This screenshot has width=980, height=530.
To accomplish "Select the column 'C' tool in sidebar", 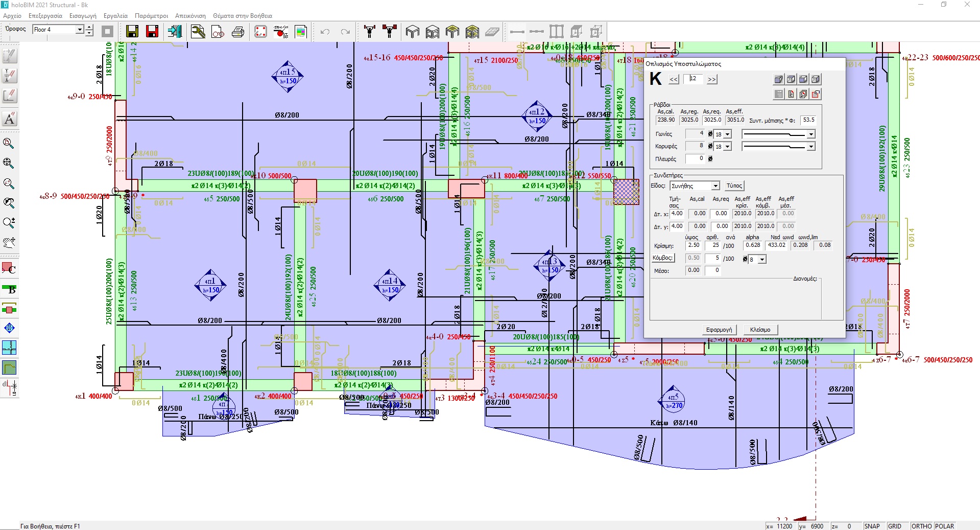I will [x=9, y=268].
